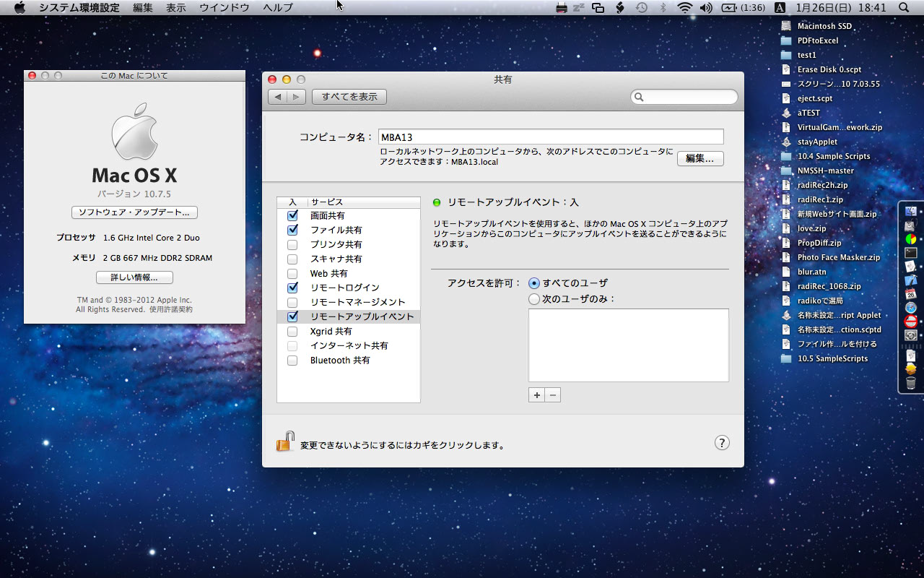Uncheck リモートログイン remote login
The image size is (924, 578).
tap(292, 288)
